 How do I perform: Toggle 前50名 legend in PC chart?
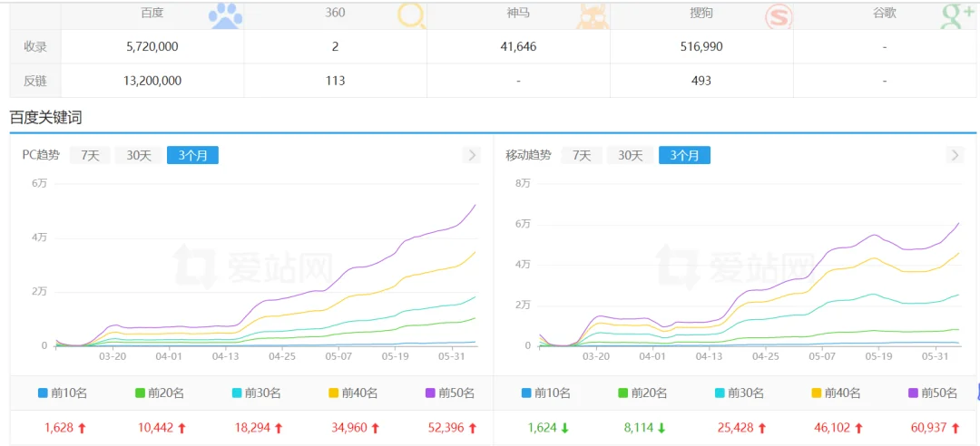point(450,393)
